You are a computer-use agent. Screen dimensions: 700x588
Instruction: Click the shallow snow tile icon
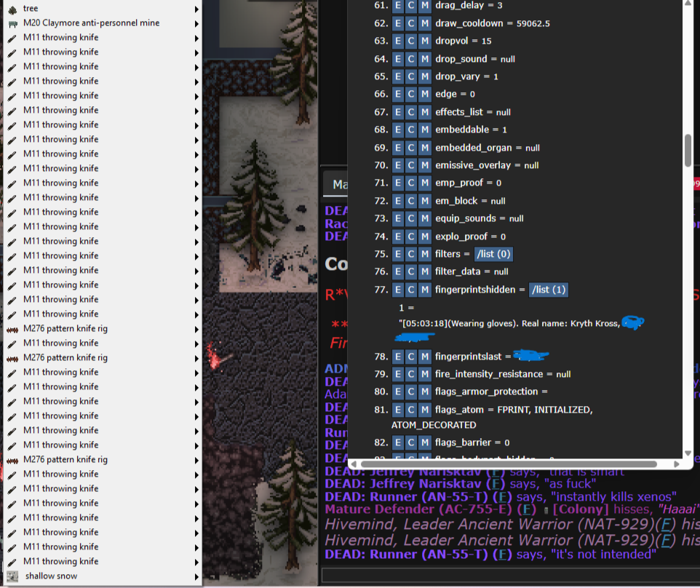click(12, 576)
